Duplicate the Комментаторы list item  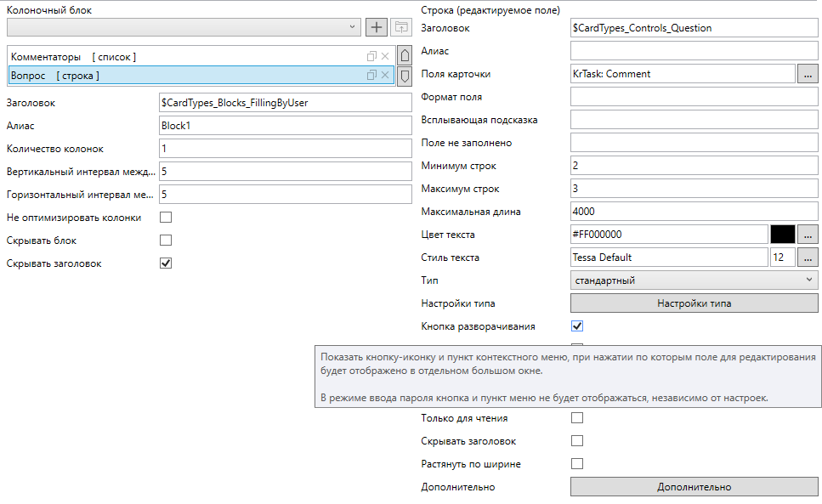371,56
